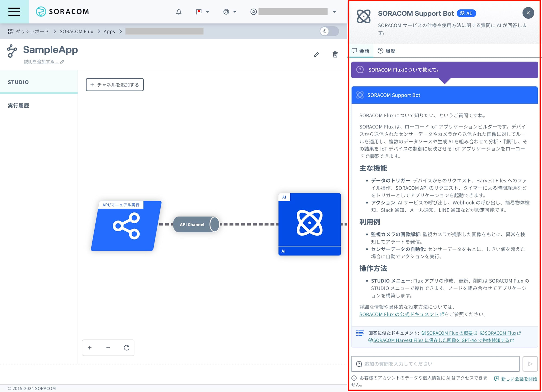Select the STUDIO sidebar tab
Image resolution: width=542 pixels, height=392 pixels.
point(39,82)
